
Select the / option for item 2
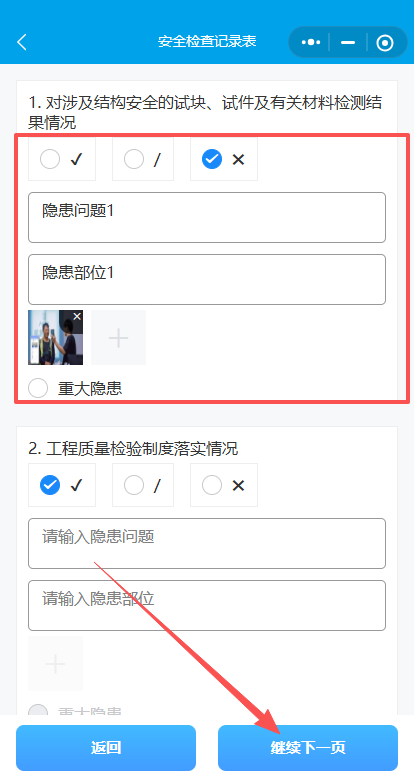143,485
